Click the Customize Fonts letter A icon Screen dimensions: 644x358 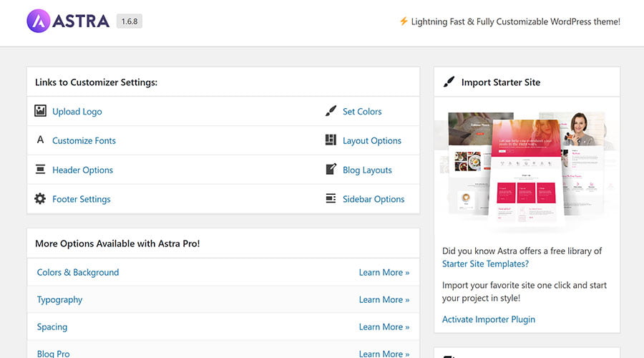(x=40, y=140)
